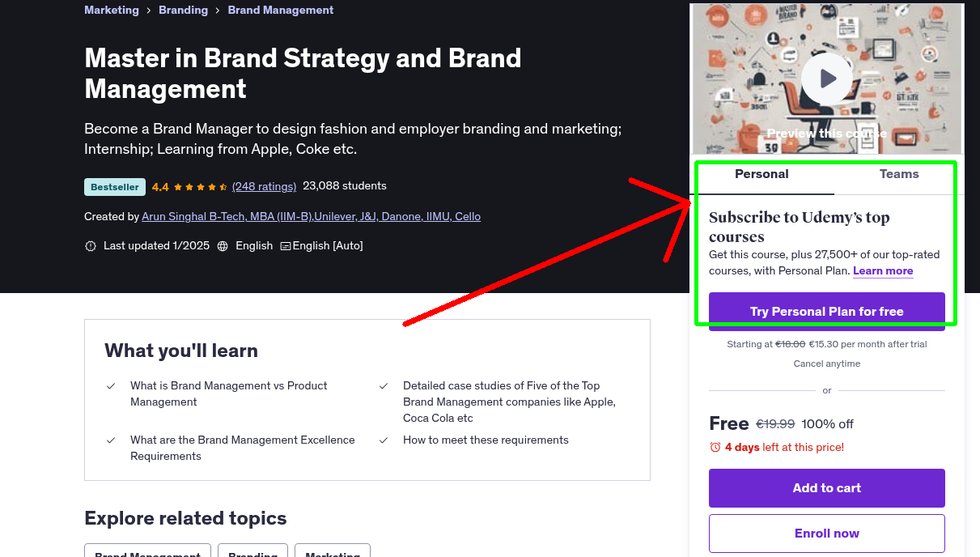980x557 pixels.
Task: Click the Bestseller badge
Action: 115,187
